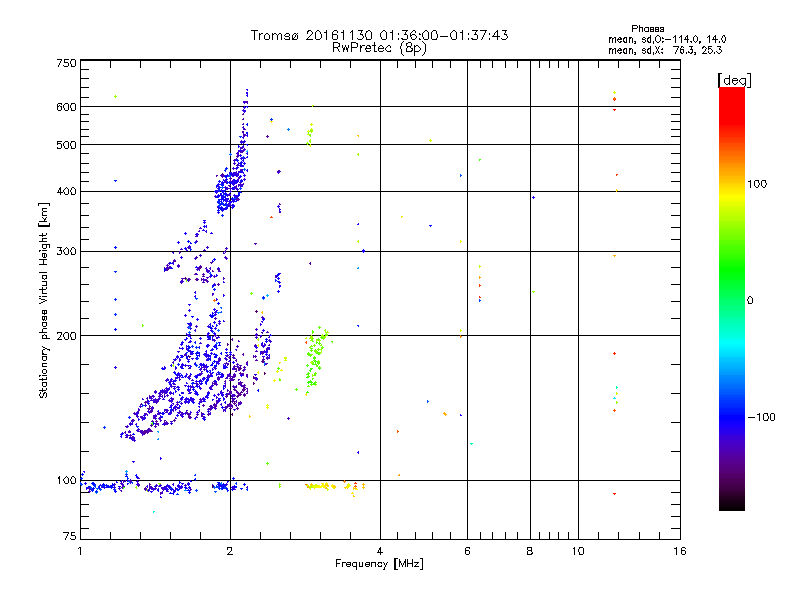Click the x-axis tick label '6'
This screenshot has height=600, width=800.
pyautogui.click(x=467, y=551)
